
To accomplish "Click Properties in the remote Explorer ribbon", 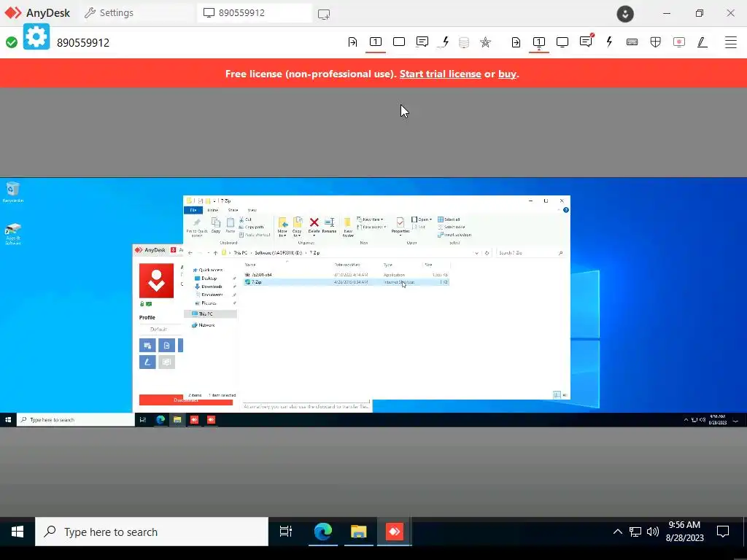I will [400, 225].
